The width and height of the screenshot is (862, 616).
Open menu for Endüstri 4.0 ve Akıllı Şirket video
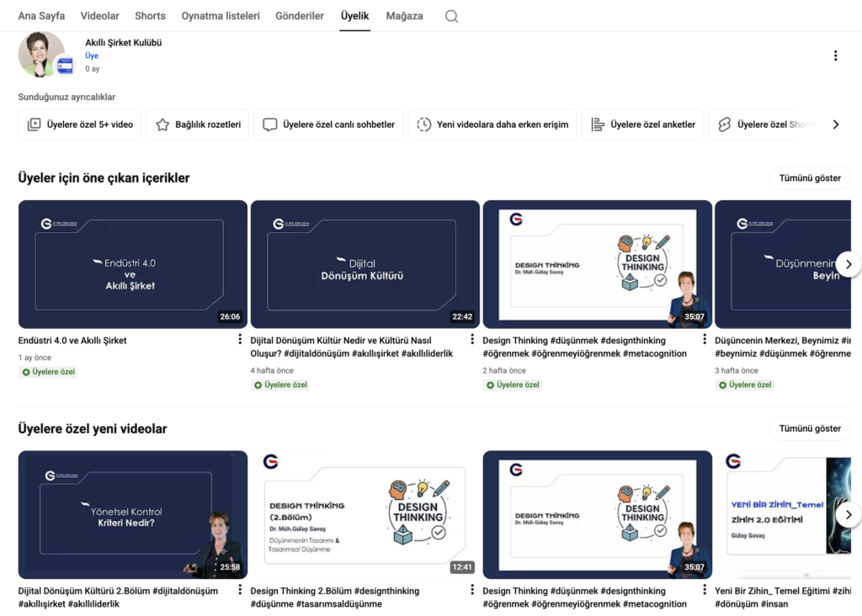tap(240, 340)
